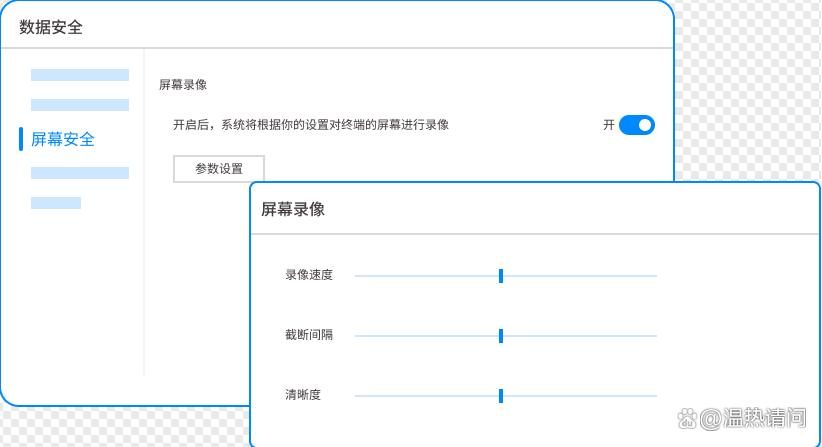
Task: Click the left end of 截断间隔 track
Action: pos(357,335)
